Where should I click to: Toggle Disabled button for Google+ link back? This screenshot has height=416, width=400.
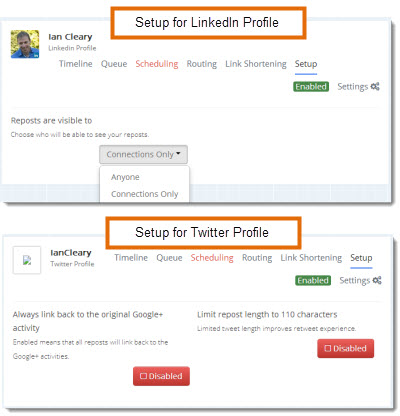pos(161,376)
